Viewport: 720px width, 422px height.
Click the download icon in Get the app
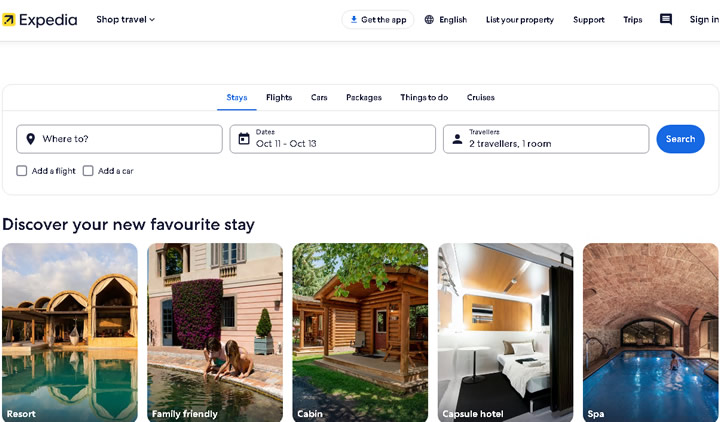[354, 19]
